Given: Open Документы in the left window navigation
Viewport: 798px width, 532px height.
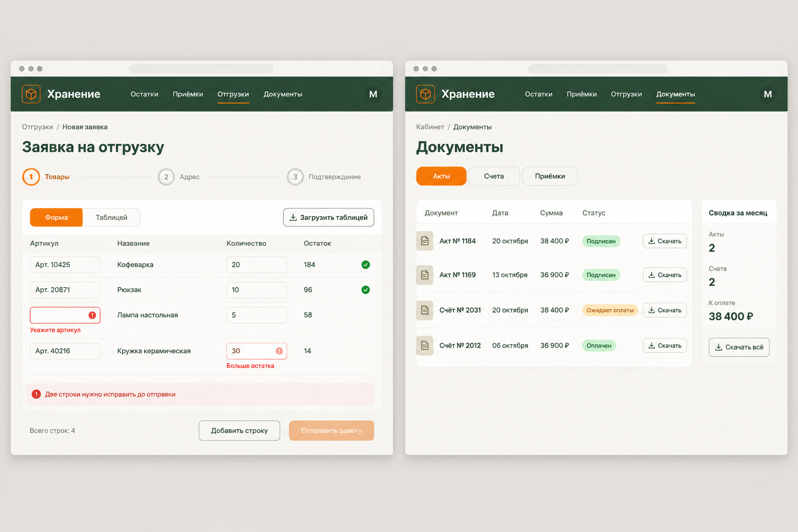Looking at the screenshot, I should [283, 94].
